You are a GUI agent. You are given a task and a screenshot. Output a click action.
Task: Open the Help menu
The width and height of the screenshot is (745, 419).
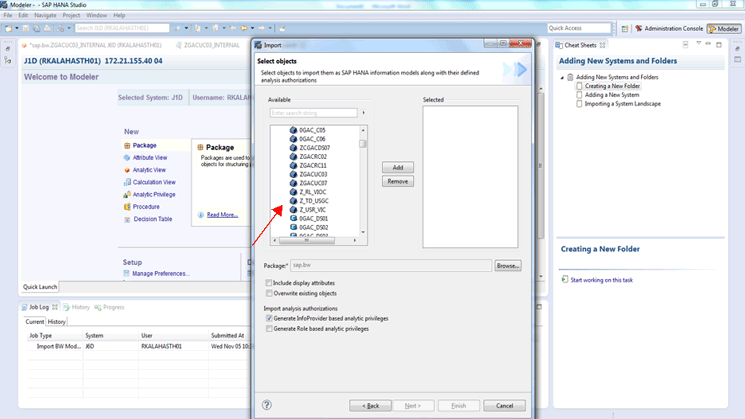(x=119, y=15)
